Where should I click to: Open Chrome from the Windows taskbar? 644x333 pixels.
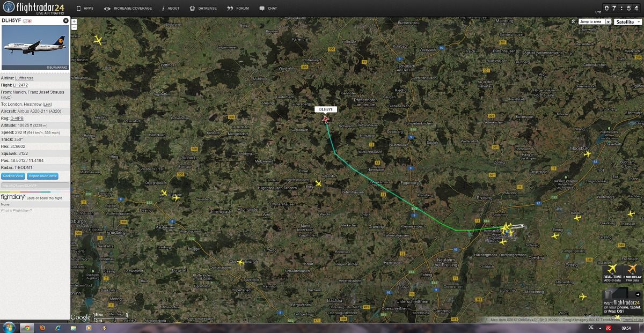coord(26,327)
